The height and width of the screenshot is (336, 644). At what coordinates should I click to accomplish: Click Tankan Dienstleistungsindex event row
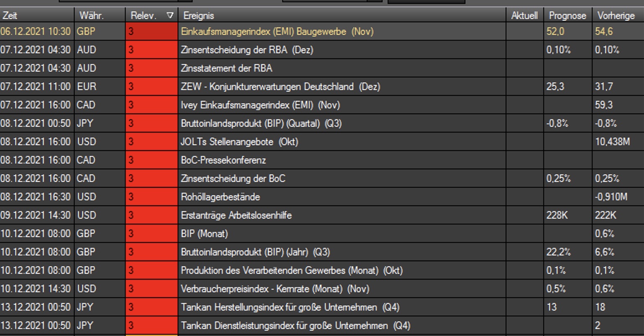coord(295,326)
